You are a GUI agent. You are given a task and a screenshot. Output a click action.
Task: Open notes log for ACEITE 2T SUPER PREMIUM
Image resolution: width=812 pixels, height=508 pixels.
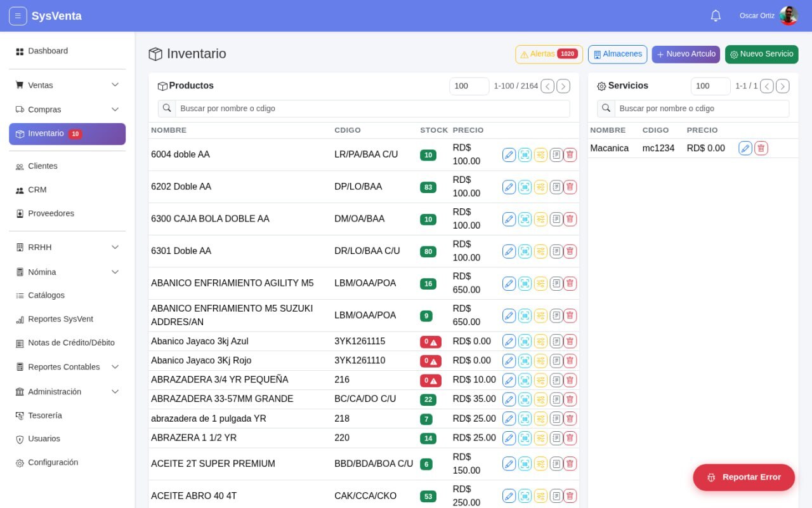556,464
